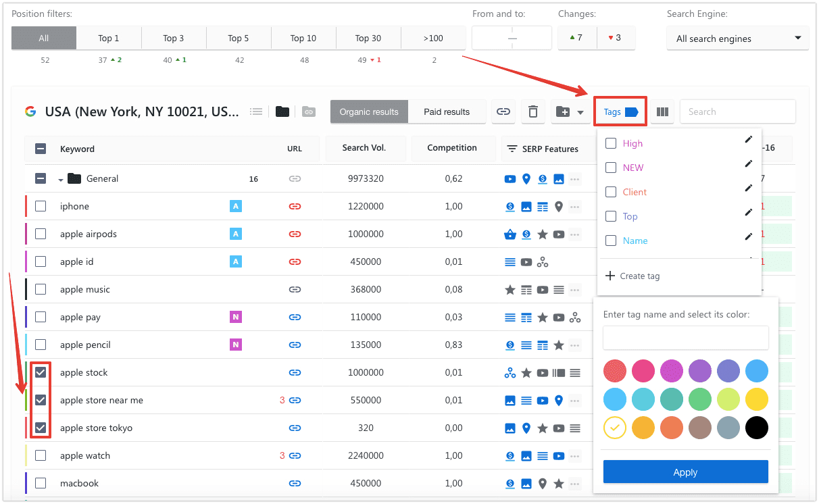Click the SERP features more dots on iphone row
This screenshot has width=819, height=504.
pos(575,206)
